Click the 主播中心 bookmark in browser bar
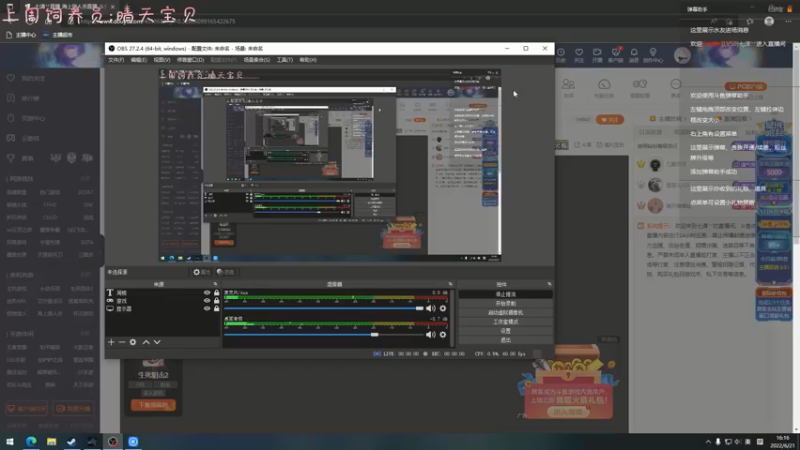800x450 pixels. (x=21, y=35)
